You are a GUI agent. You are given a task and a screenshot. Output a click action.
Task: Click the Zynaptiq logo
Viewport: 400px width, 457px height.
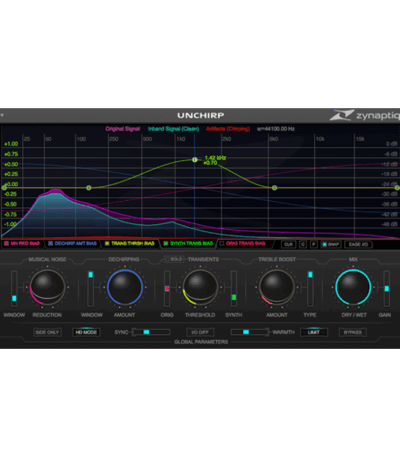(x=365, y=115)
